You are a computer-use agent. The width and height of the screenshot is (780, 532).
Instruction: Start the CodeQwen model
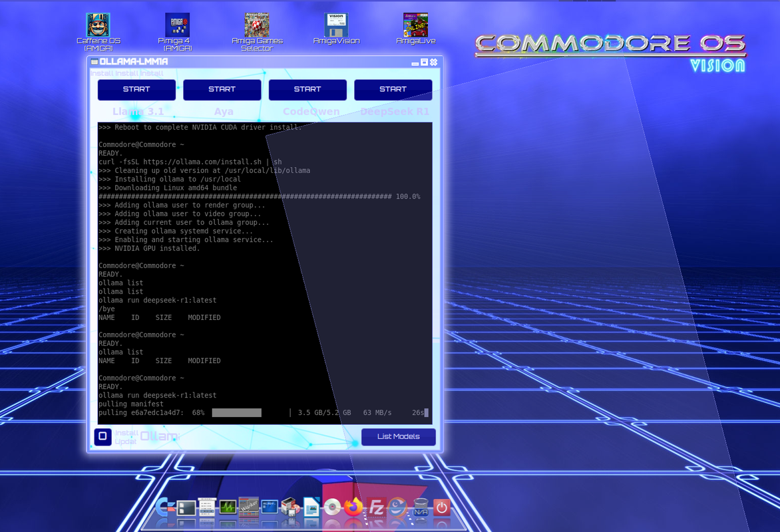307,90
